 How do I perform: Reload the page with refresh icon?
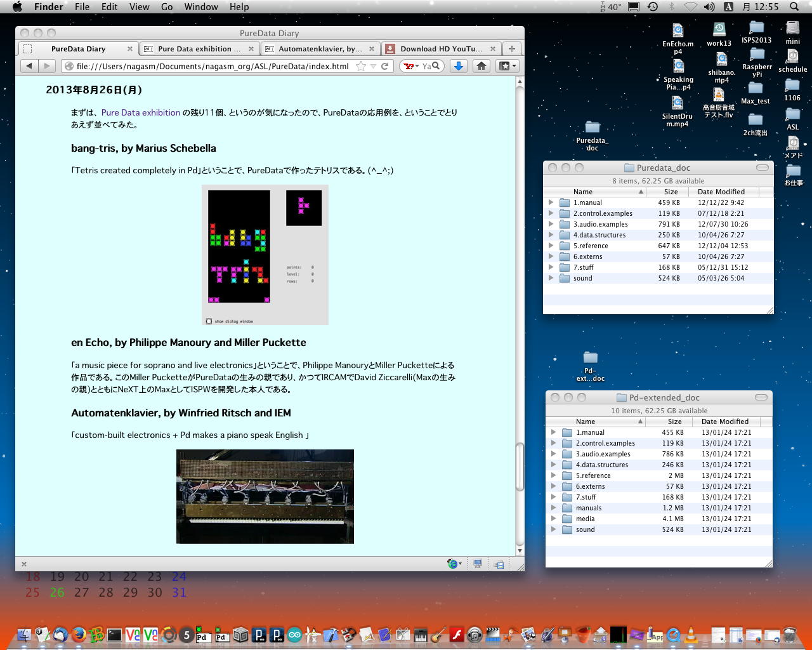(x=385, y=66)
